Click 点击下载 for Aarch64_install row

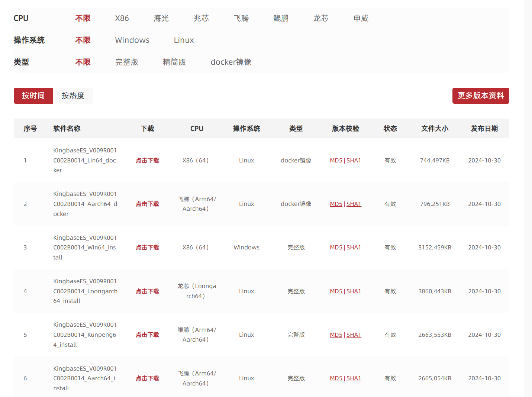point(147,378)
